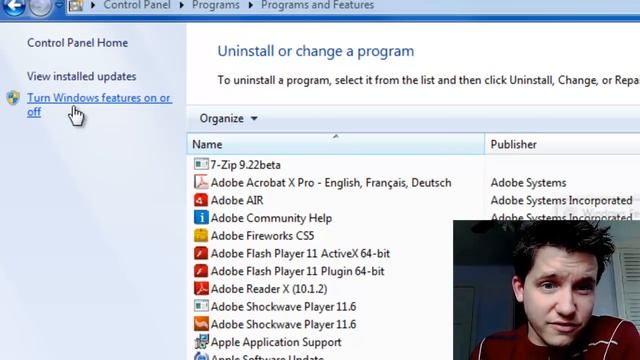Click the webcam video overlay of the presenter
Viewport: 640px width, 360px height.
click(x=547, y=290)
